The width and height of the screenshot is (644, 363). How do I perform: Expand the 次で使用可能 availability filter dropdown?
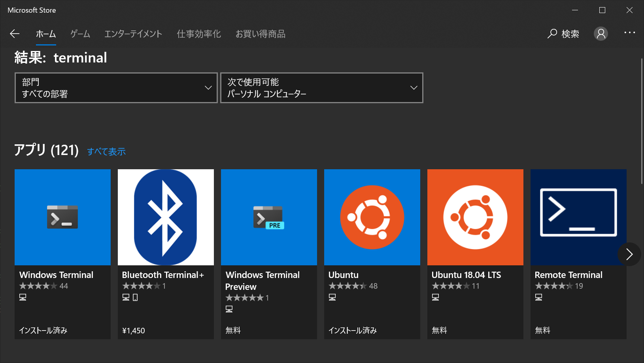point(322,88)
